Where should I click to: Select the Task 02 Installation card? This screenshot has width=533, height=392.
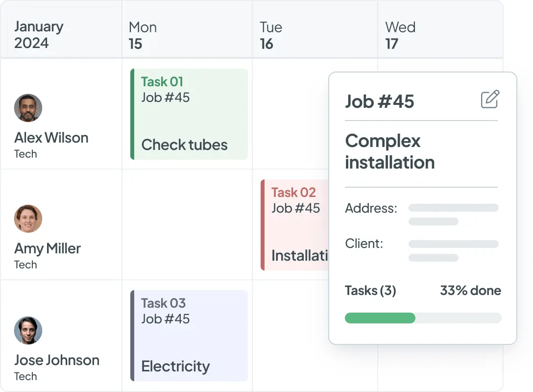[295, 225]
